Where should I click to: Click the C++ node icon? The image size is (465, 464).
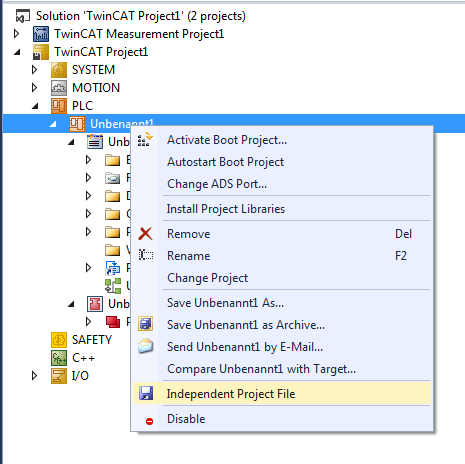coord(59,358)
